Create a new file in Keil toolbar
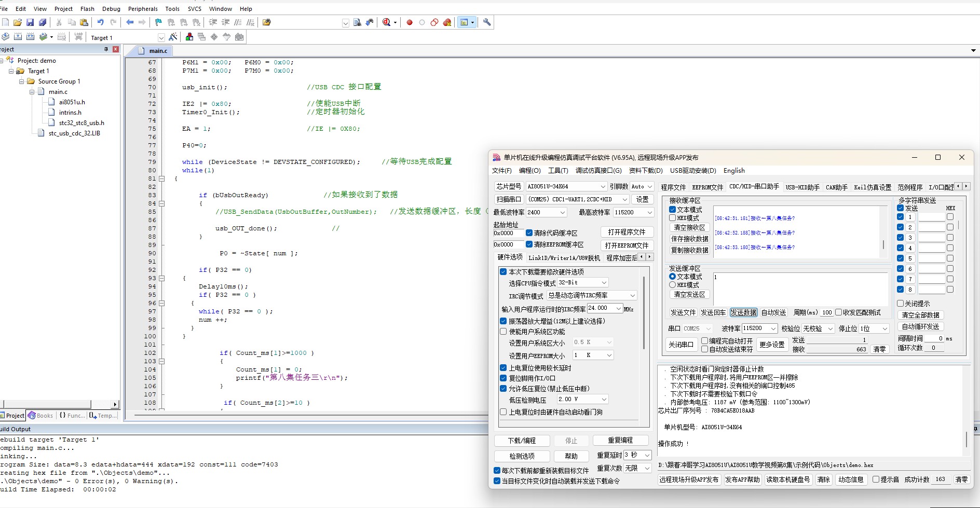This screenshot has height=508, width=980. 6,22
